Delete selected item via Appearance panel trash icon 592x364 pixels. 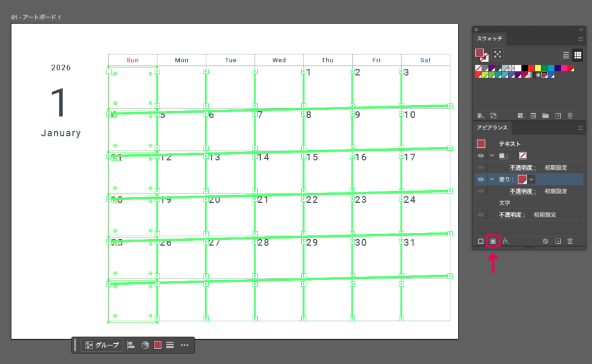(x=570, y=241)
